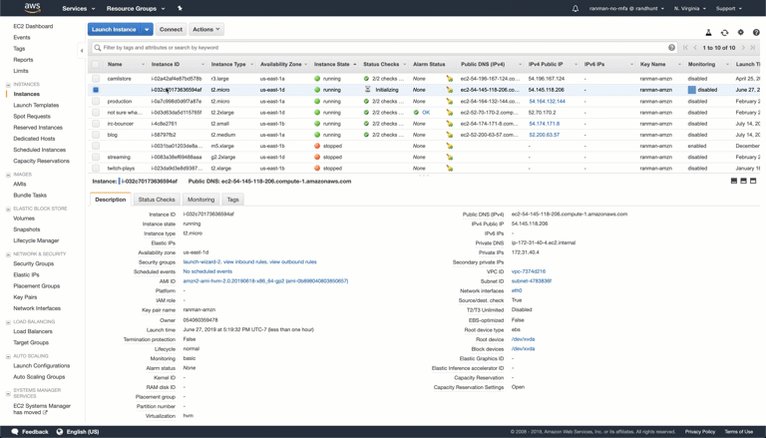Screen dimensions: 766x438
Task: Click the pin shortcut icon in top bar
Action: click(180, 8)
